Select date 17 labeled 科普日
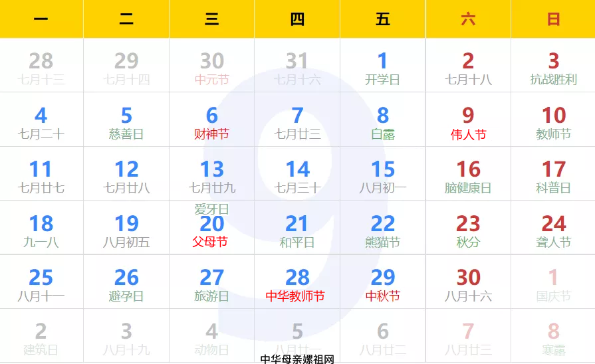The height and width of the screenshot is (364, 595). (x=553, y=173)
